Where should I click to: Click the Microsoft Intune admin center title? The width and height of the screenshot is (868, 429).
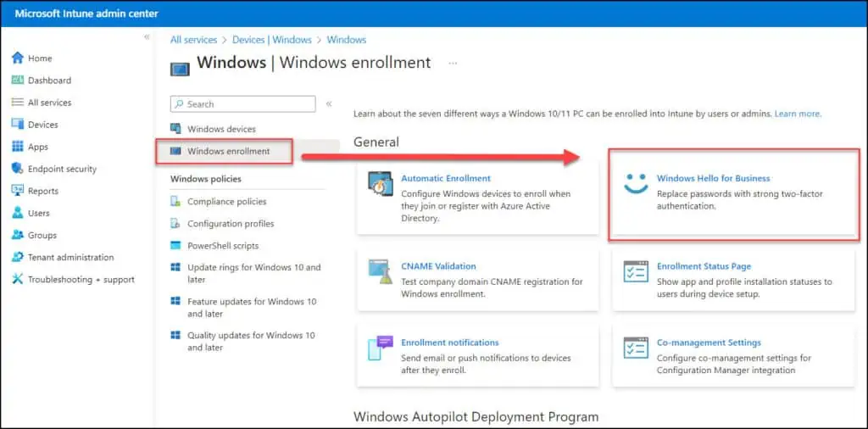[87, 14]
